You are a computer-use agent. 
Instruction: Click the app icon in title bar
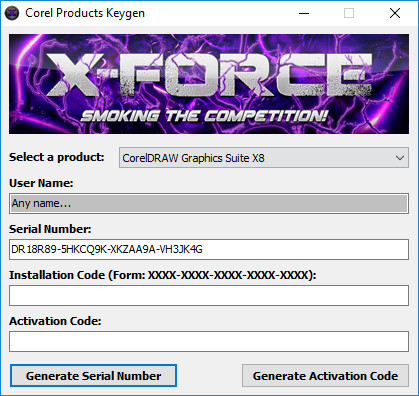click(x=12, y=13)
